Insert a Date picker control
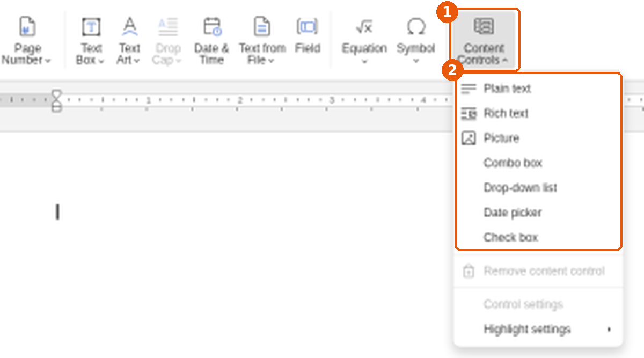This screenshot has height=358, width=644. pos(538,213)
